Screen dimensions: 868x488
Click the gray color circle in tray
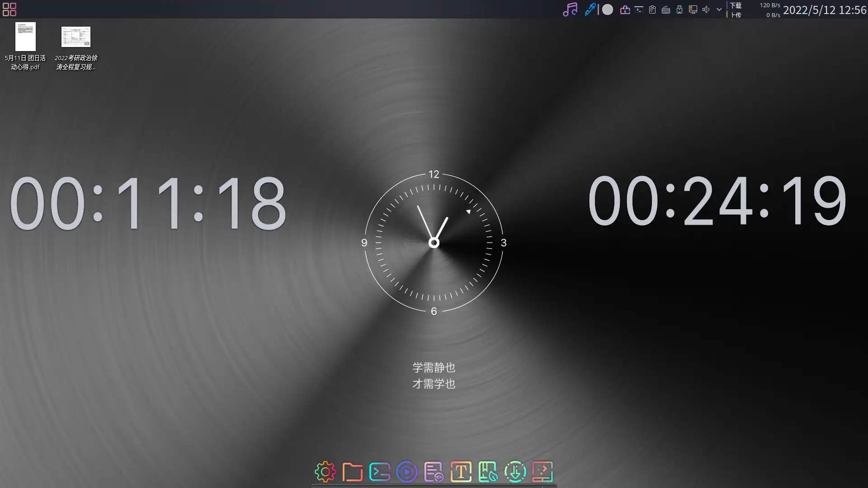pyautogui.click(x=608, y=9)
